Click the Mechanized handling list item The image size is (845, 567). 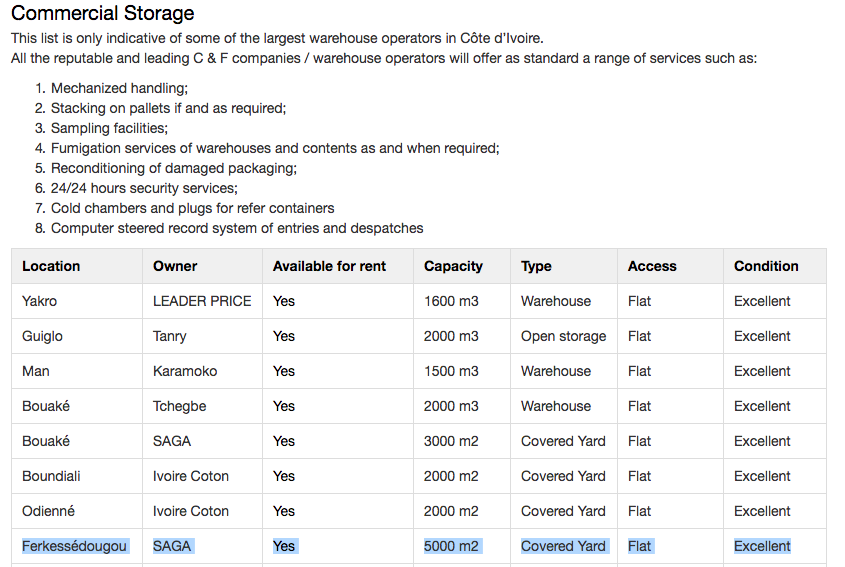(x=119, y=88)
